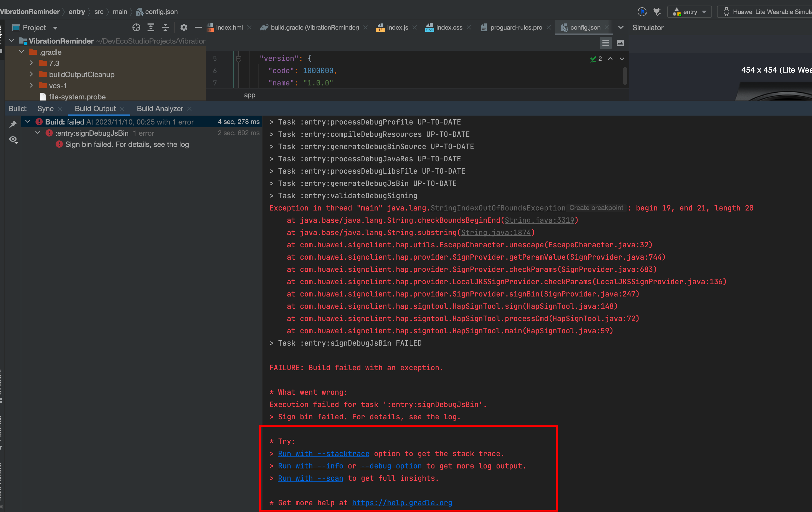The width and height of the screenshot is (812, 512).
Task: Click Create breakpoint inline hint
Action: [596, 208]
